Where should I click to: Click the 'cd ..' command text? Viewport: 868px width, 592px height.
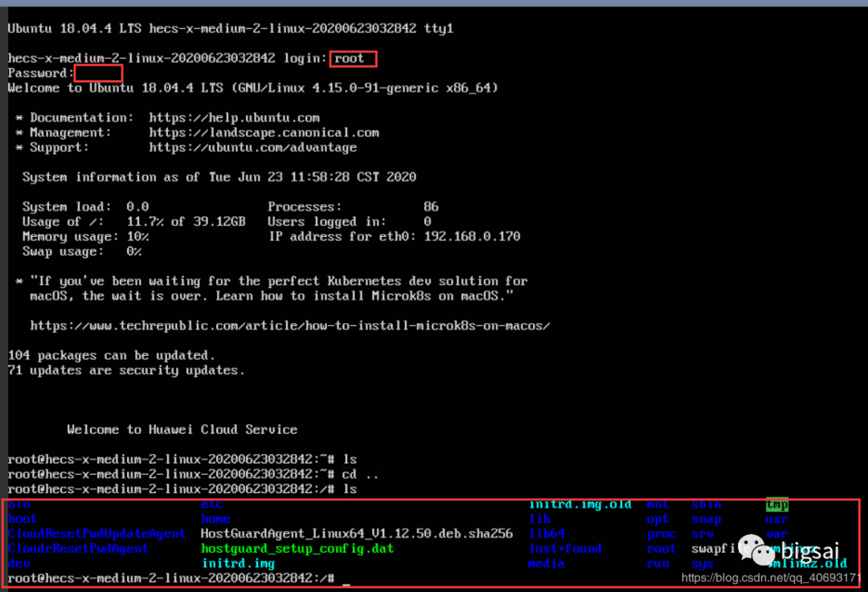pos(360,475)
